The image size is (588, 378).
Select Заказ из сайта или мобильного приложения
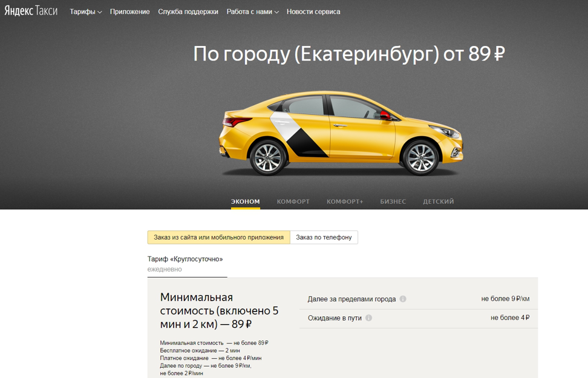click(x=218, y=237)
